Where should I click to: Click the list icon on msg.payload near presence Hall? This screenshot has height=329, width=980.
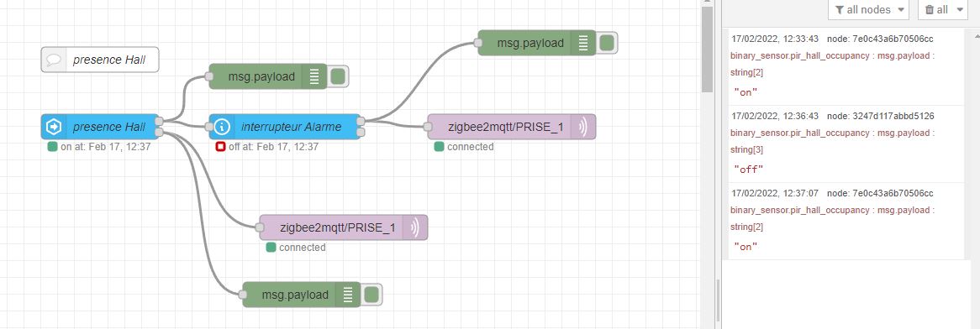tap(314, 76)
